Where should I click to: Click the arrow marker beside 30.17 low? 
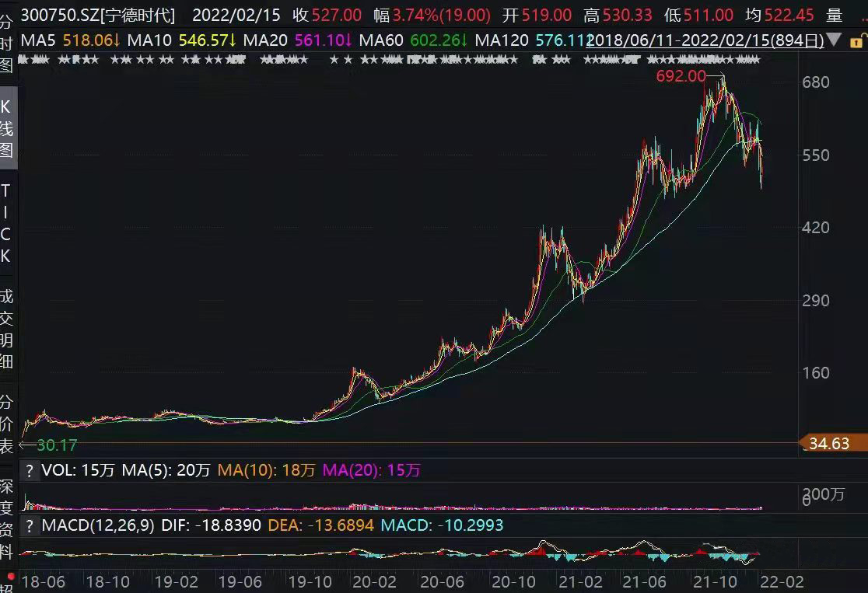[x=23, y=445]
